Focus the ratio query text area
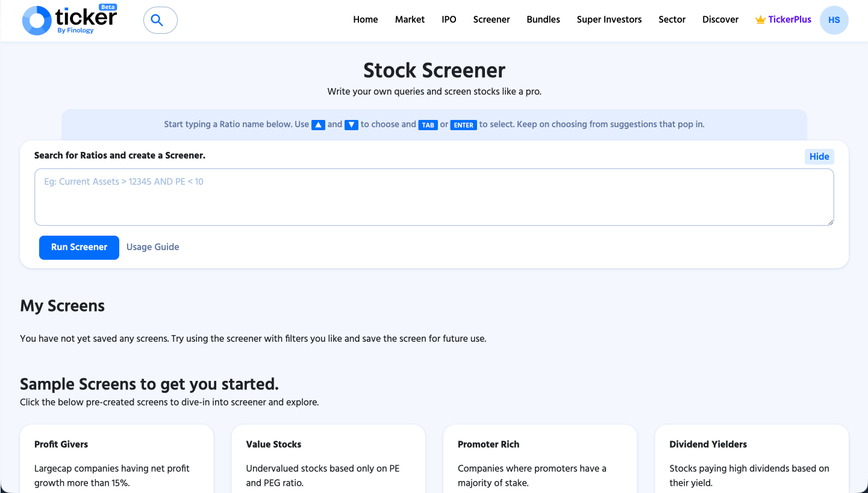This screenshot has width=868, height=493. [434, 197]
